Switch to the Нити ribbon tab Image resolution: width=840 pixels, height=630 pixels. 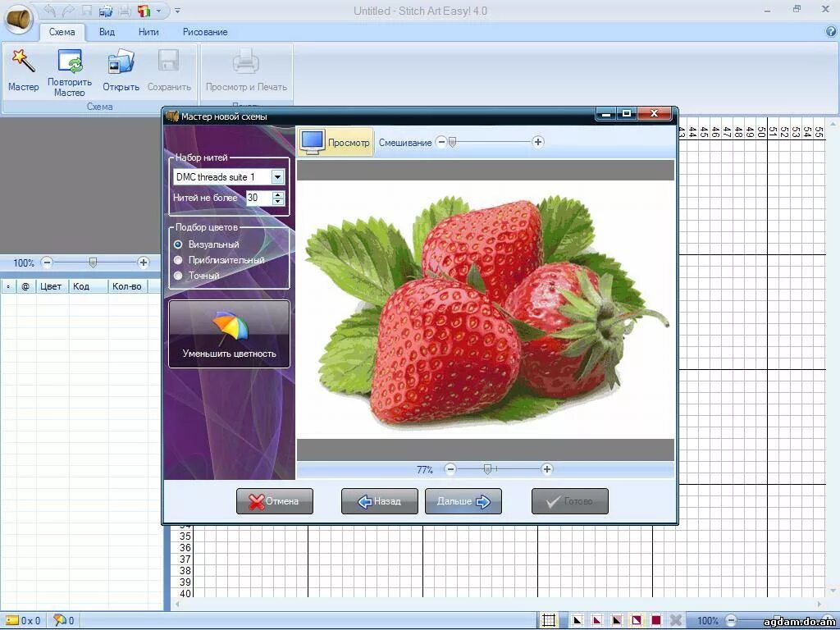pos(148,32)
